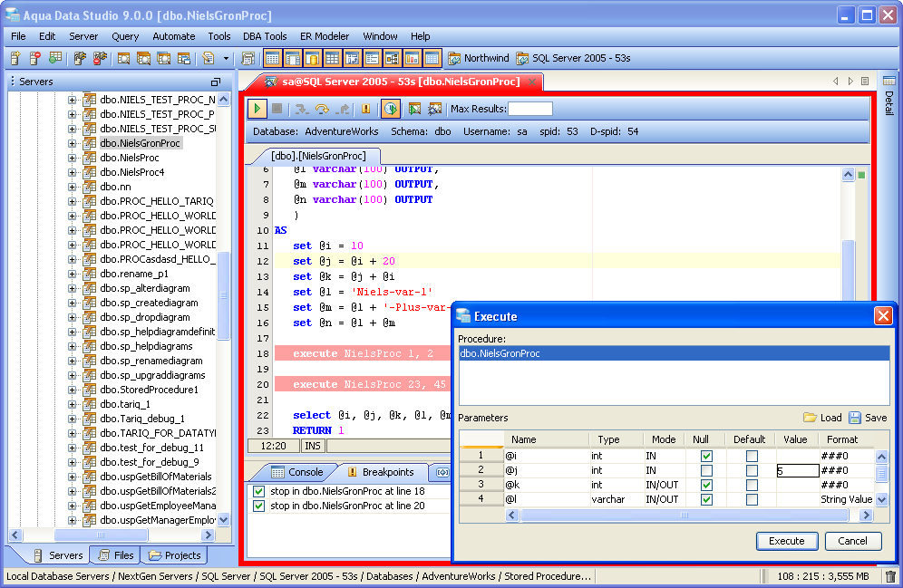Image resolution: width=903 pixels, height=588 pixels.
Task: Uncheck the Null checkbox for @i parameter
Action: coord(707,456)
